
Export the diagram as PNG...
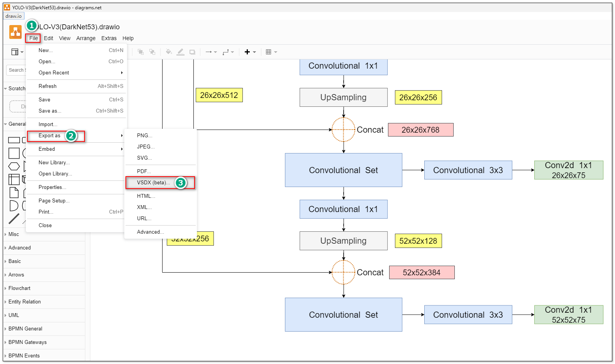(161, 135)
